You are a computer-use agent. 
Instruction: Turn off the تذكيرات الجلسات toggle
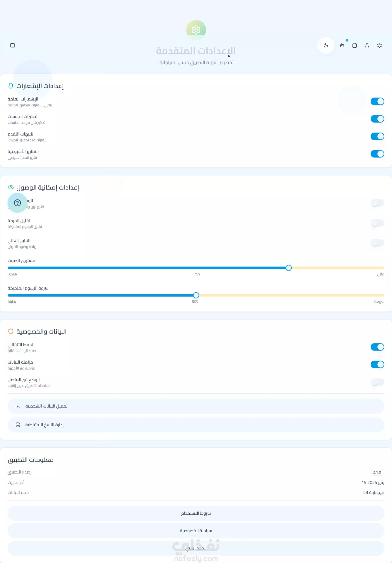[x=377, y=119]
